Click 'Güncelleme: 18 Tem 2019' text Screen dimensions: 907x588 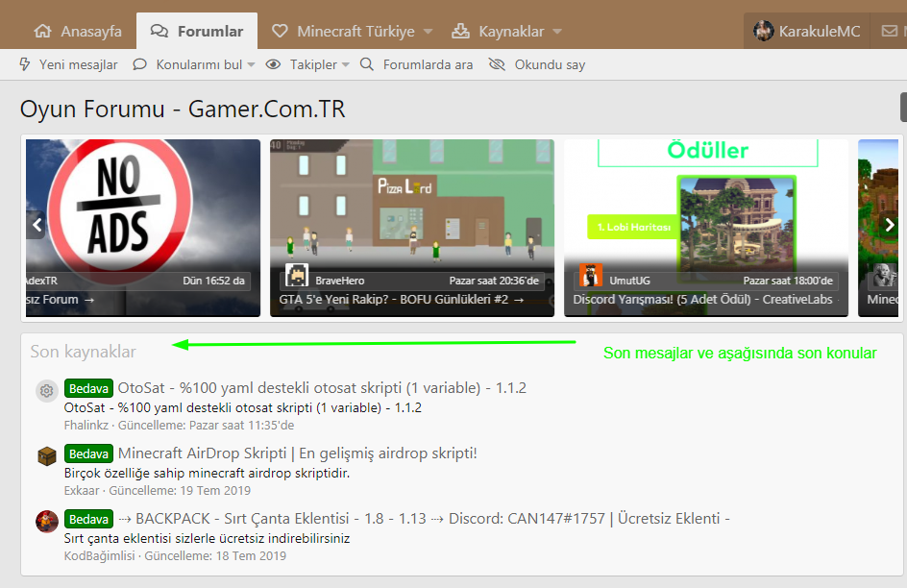click(x=215, y=556)
